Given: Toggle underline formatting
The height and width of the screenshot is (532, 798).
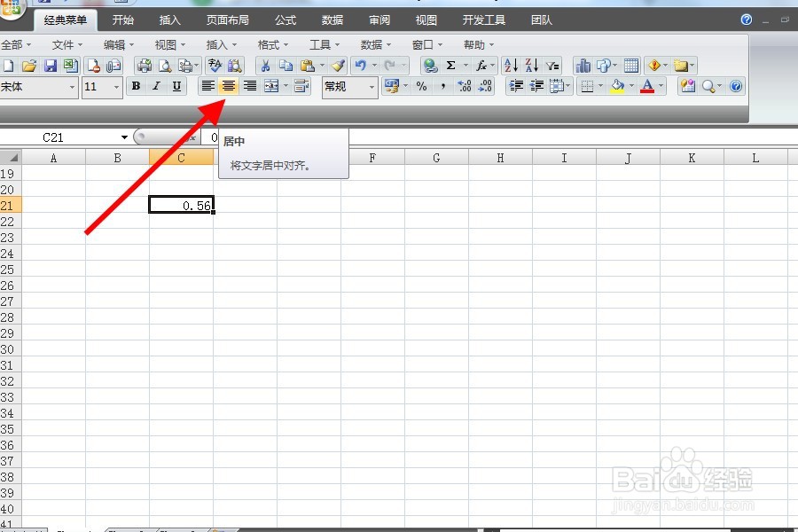Looking at the screenshot, I should (176, 87).
